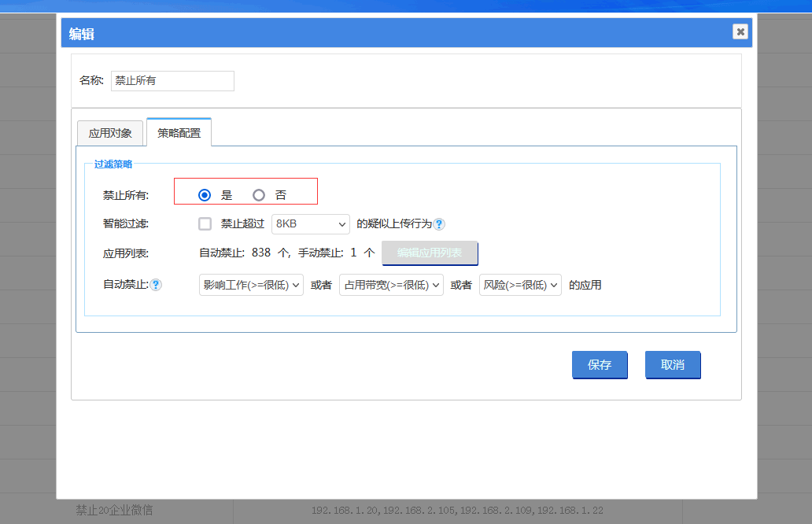
Task: Click the 禁止20企业微信 row behind the dialog
Action: tap(114, 511)
